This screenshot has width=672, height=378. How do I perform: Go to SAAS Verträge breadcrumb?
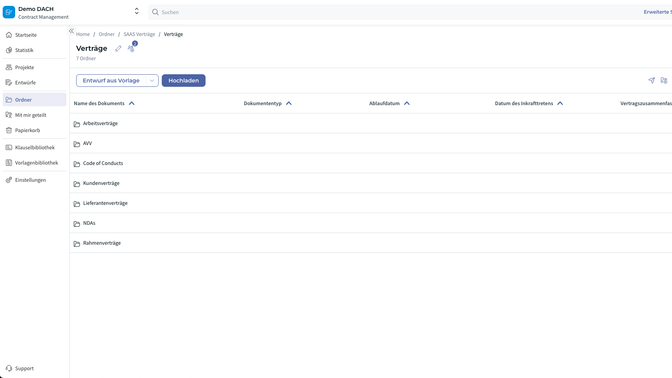[x=139, y=34]
